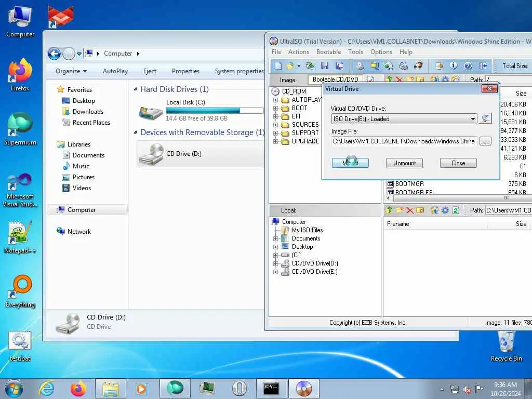Click the Local pane Path field

[x=508, y=210]
